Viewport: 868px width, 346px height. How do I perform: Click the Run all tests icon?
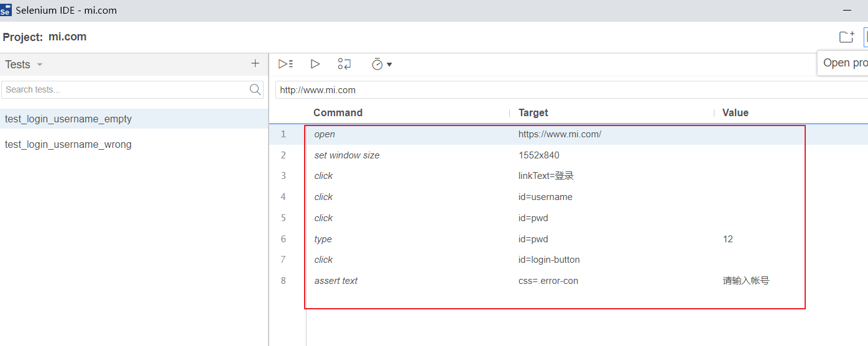[285, 64]
